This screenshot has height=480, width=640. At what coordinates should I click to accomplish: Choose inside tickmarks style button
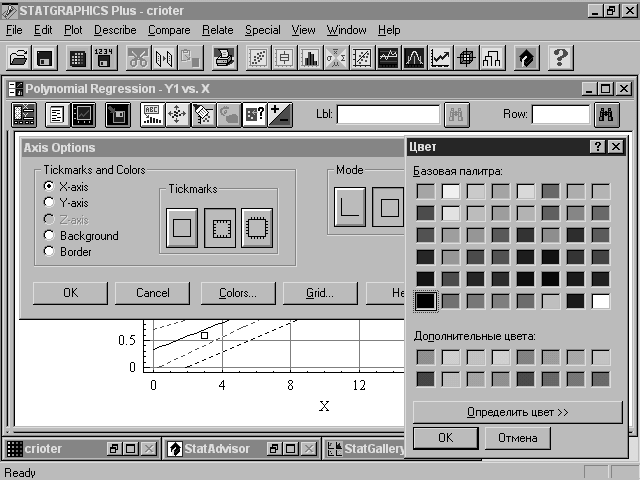coord(220,228)
